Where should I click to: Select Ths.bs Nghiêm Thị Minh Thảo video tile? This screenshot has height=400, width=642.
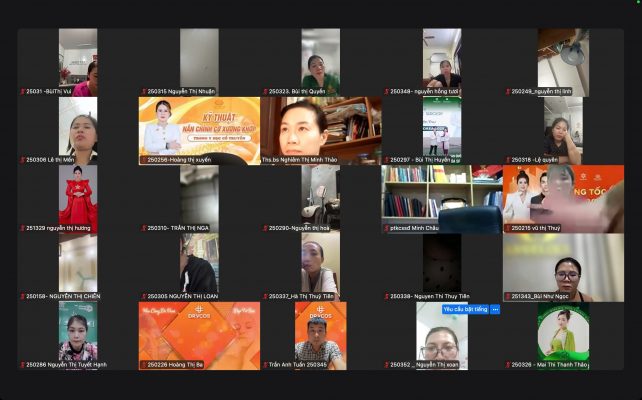click(x=320, y=128)
